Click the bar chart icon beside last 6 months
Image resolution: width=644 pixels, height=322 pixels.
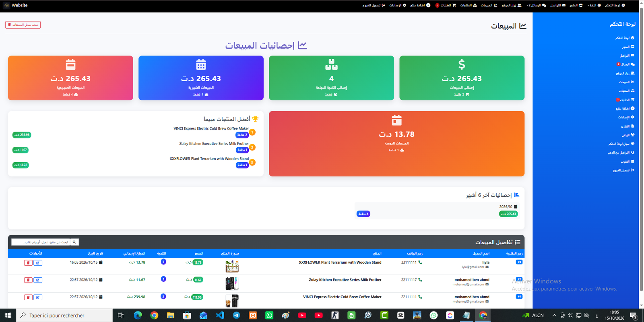[517, 195]
